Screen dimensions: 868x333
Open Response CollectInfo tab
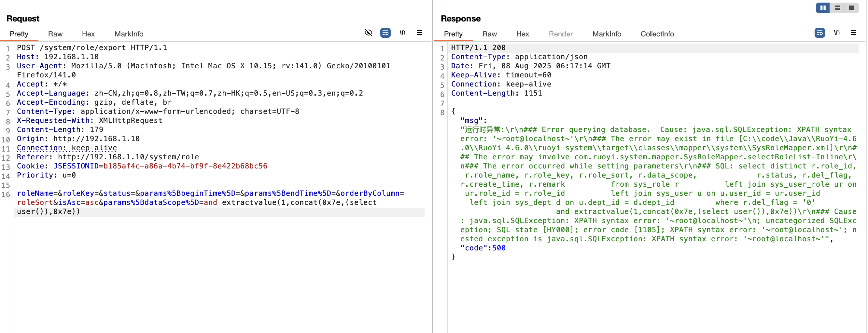(x=657, y=34)
